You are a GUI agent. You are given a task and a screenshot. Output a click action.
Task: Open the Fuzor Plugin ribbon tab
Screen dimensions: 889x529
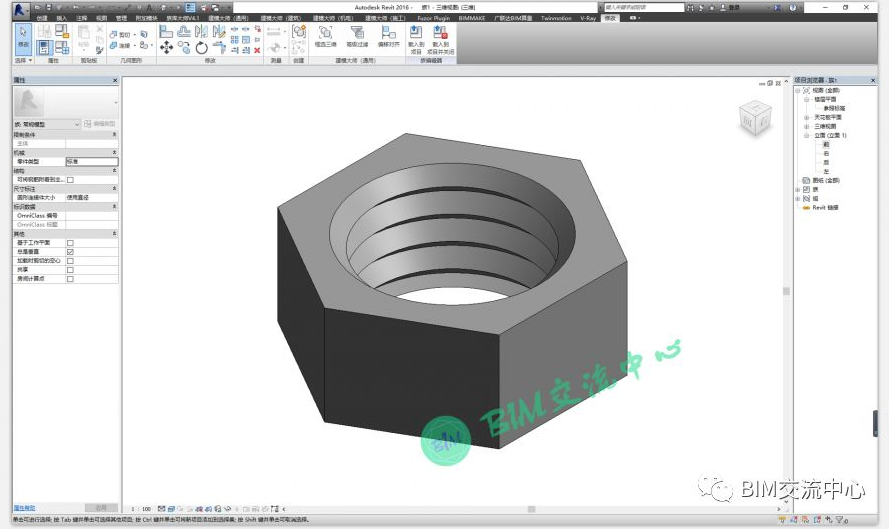(434, 18)
